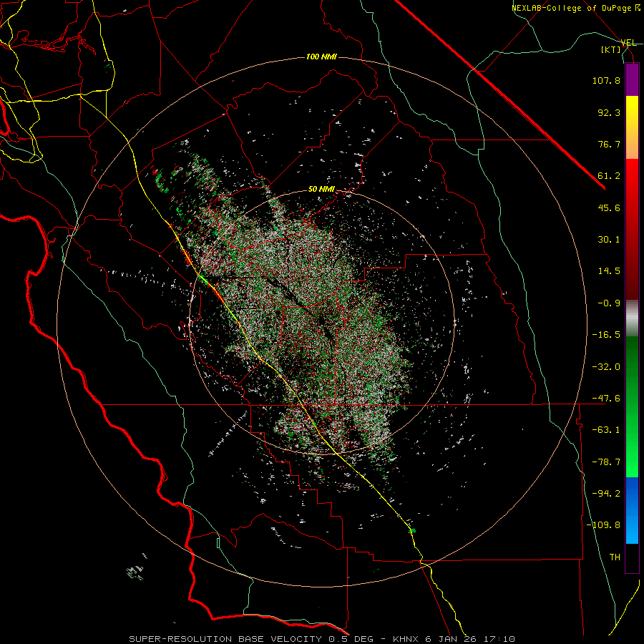Click the 50 NMI range ring label
The image size is (644, 644).
pos(321,190)
